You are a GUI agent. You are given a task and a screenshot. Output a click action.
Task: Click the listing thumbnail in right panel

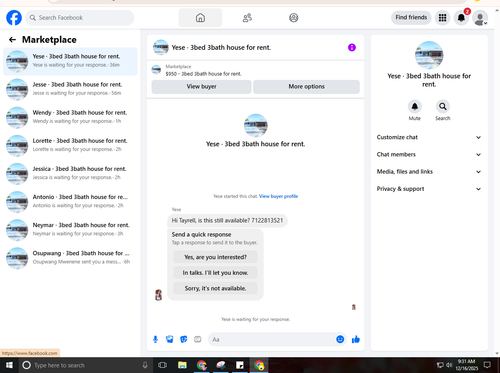click(x=429, y=55)
